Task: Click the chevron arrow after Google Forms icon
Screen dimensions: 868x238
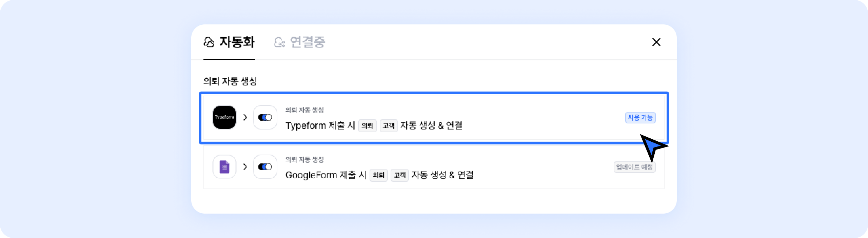Action: click(245, 167)
